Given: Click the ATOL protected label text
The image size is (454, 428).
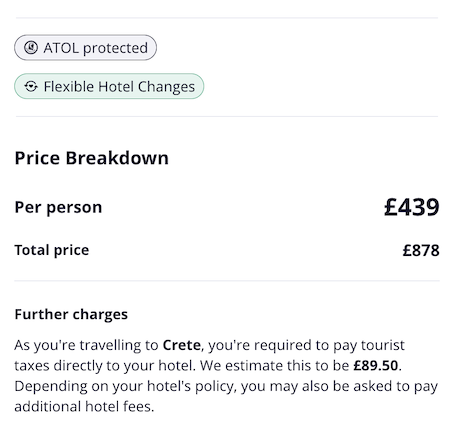Looking at the screenshot, I should coord(96,48).
